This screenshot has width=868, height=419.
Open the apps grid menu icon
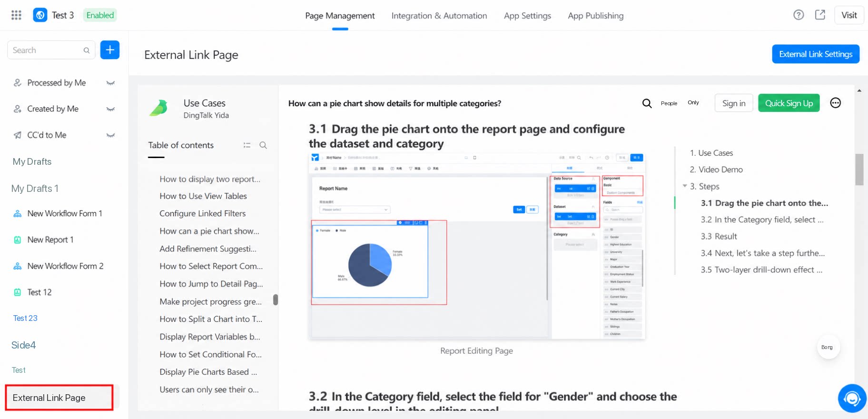[x=16, y=15]
